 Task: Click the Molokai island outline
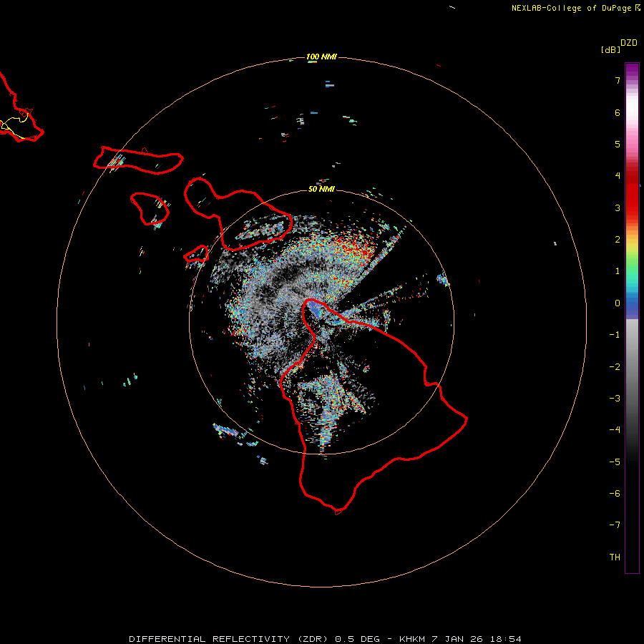click(138, 160)
